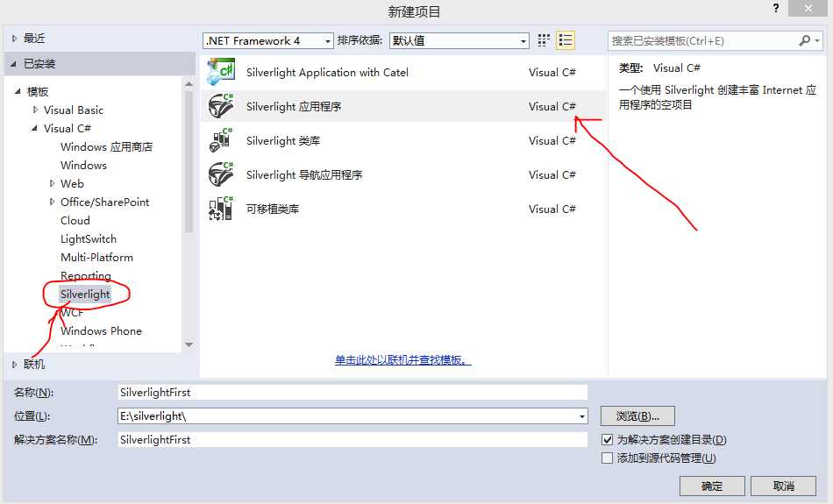Screen dimensions: 833x504
Task: Click the 取消 button
Action: 784,486
